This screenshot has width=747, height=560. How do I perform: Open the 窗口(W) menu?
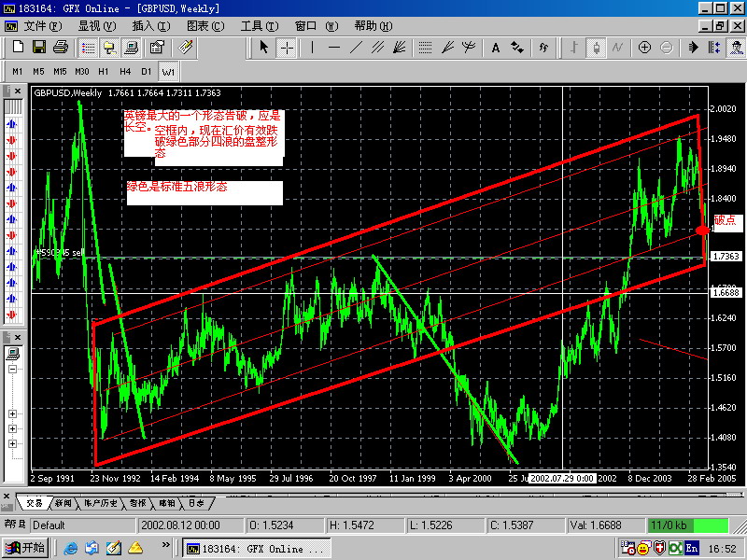(317, 26)
